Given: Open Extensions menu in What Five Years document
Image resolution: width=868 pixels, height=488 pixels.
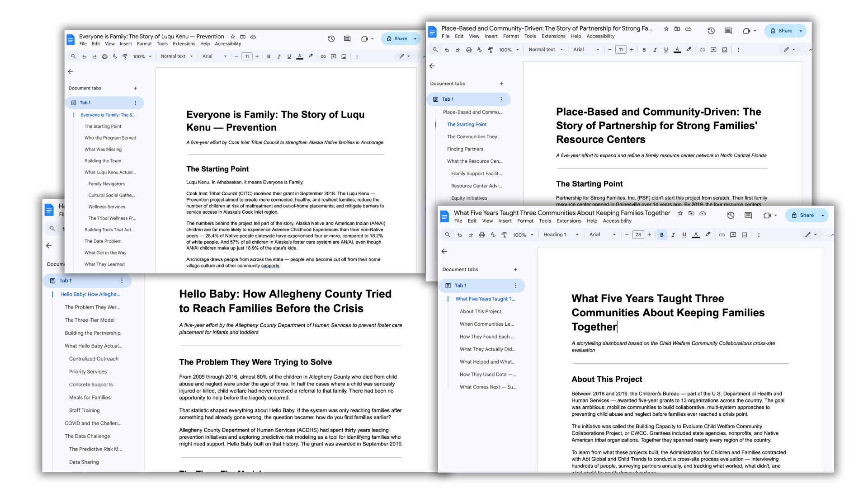Looking at the screenshot, I should tap(569, 221).
